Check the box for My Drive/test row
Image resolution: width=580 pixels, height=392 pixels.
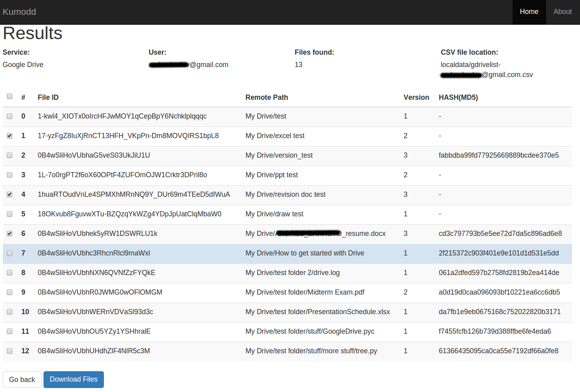(x=10, y=116)
